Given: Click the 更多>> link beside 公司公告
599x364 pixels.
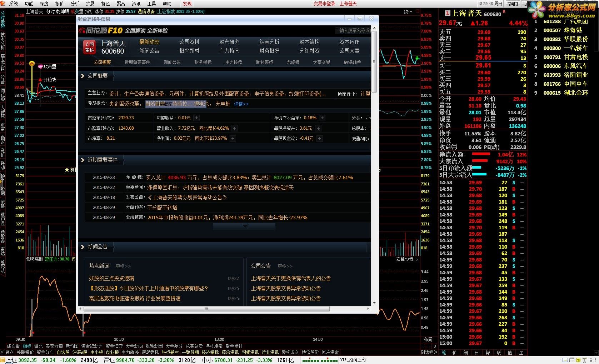Looking at the screenshot, I should point(285,266).
